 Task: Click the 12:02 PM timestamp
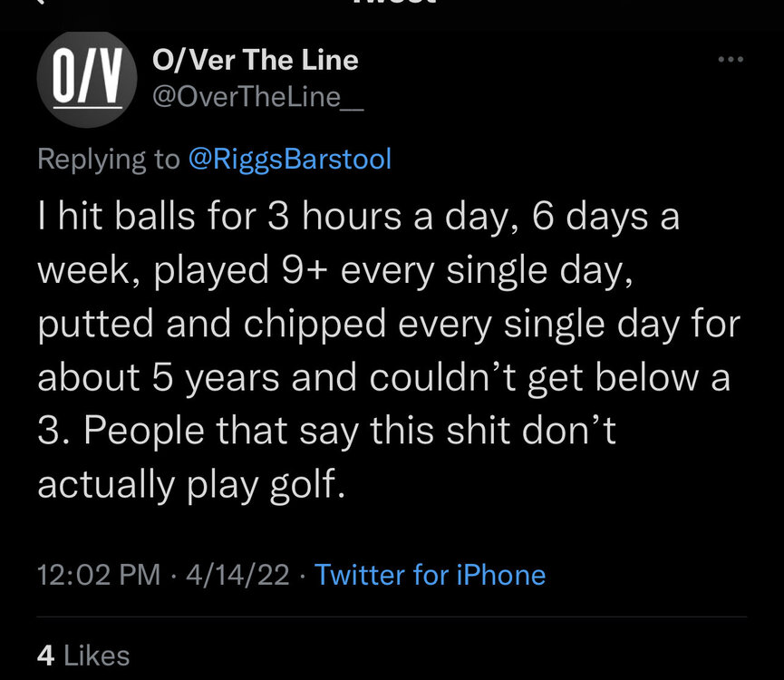(99, 575)
